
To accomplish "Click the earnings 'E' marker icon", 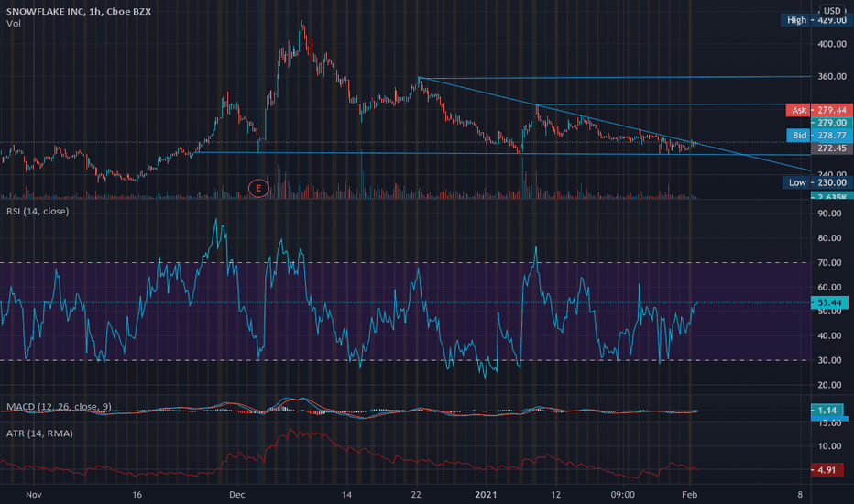I will click(258, 189).
